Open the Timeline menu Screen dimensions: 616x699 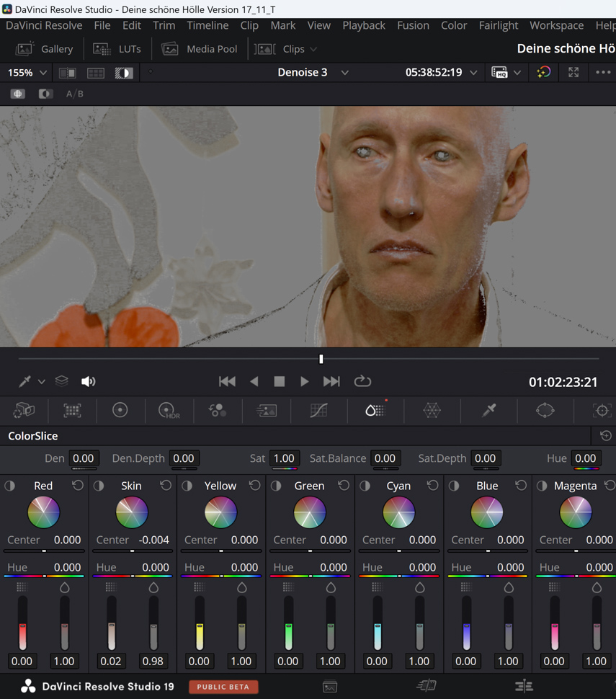click(207, 25)
